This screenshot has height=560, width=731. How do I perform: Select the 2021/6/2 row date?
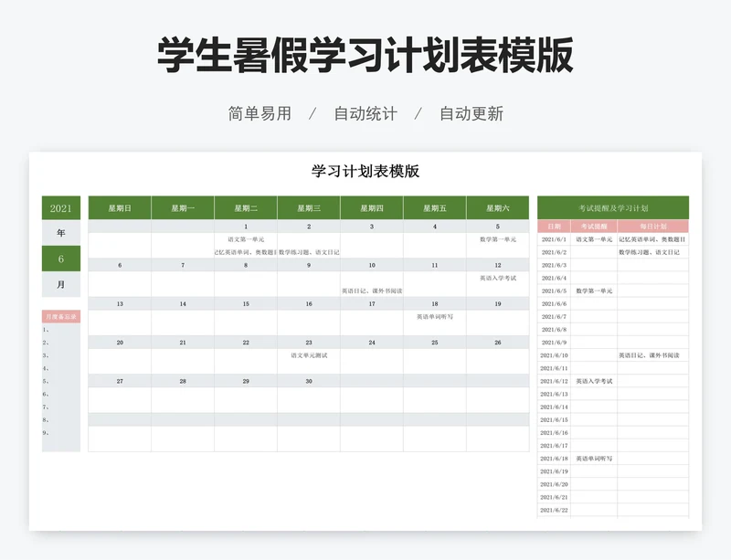pos(554,252)
